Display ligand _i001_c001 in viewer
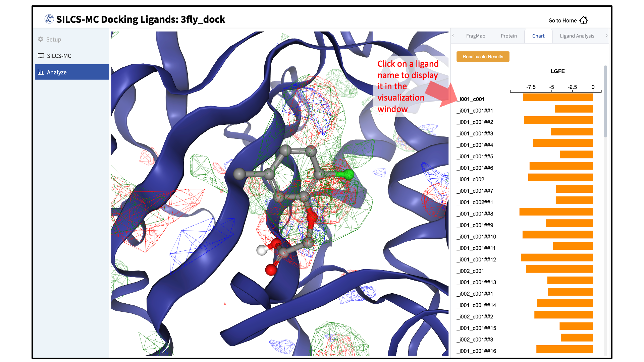Screen dimensions: 644x362 (471, 99)
